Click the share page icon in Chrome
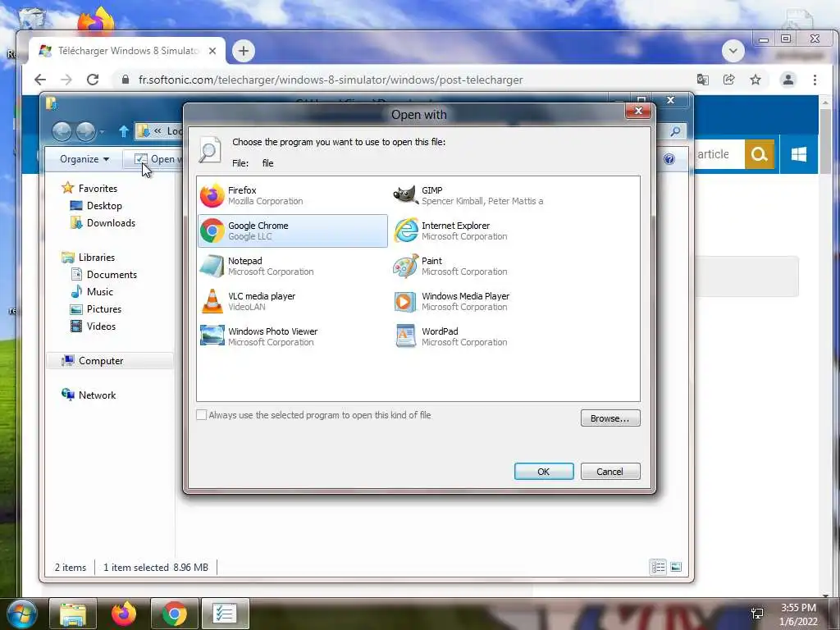840x630 pixels. click(x=728, y=80)
